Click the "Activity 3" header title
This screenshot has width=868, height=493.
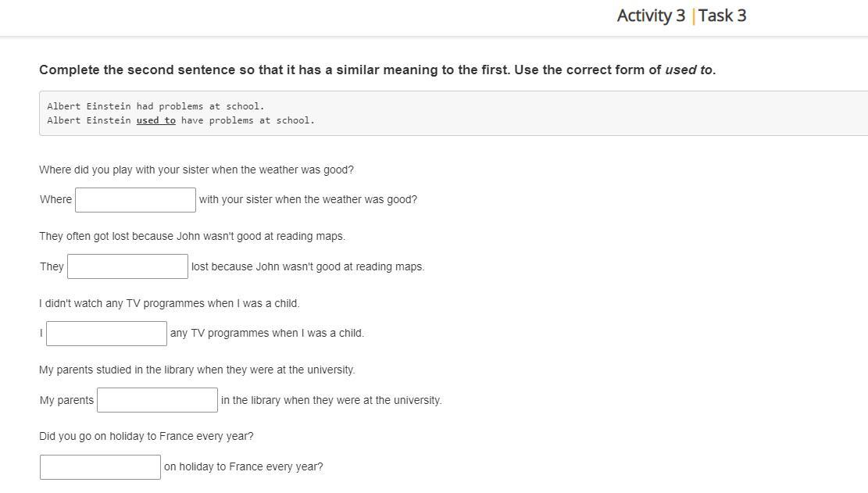(651, 16)
